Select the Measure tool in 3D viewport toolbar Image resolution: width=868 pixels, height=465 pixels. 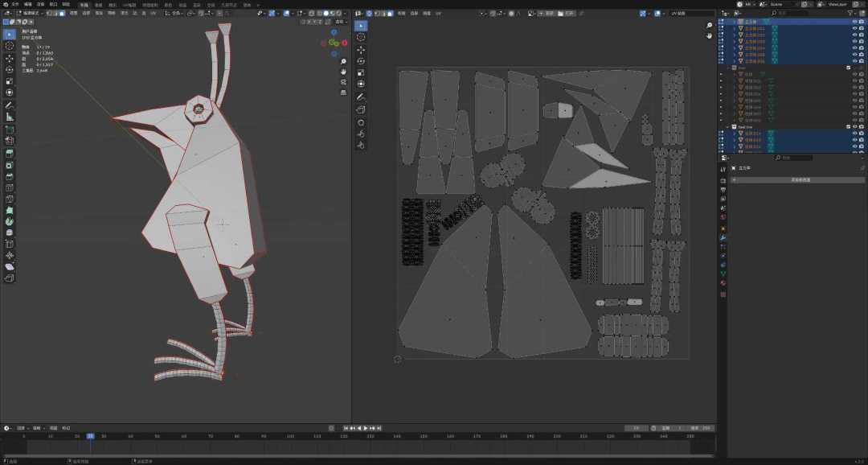coord(10,117)
